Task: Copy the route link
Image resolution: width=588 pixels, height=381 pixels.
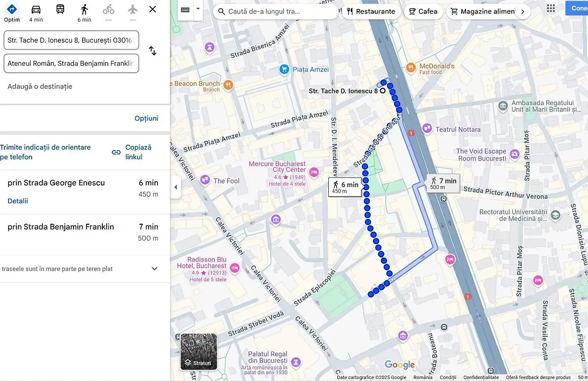Action: pos(132,152)
